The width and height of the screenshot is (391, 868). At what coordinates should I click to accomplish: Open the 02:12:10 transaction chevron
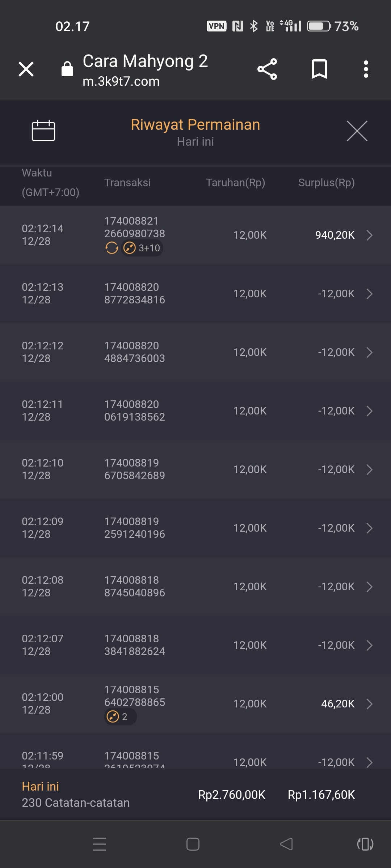coord(369,469)
